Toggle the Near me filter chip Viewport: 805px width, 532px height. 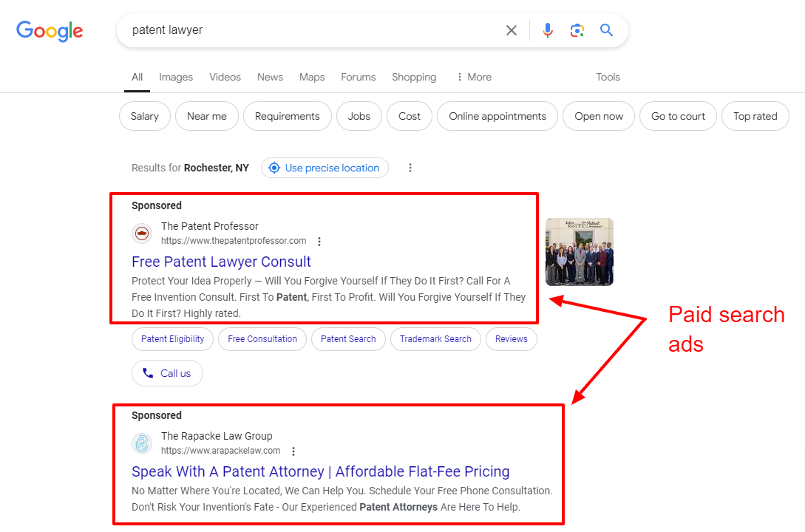[x=206, y=116]
